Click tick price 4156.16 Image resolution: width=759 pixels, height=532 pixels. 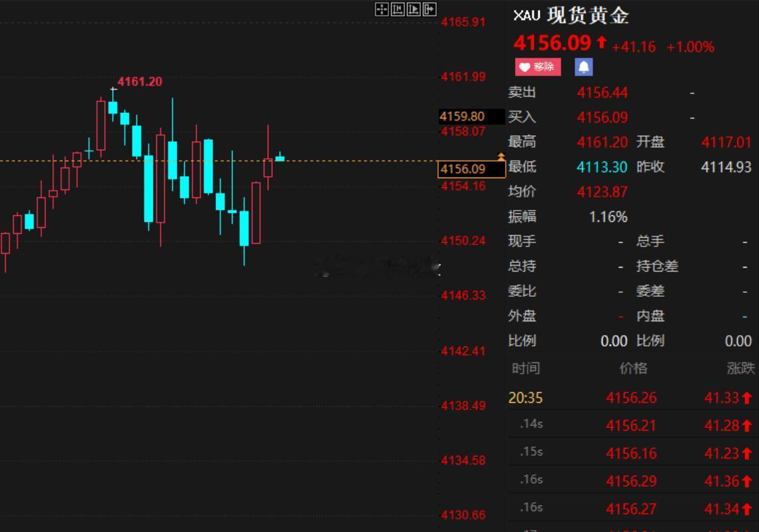pyautogui.click(x=631, y=454)
